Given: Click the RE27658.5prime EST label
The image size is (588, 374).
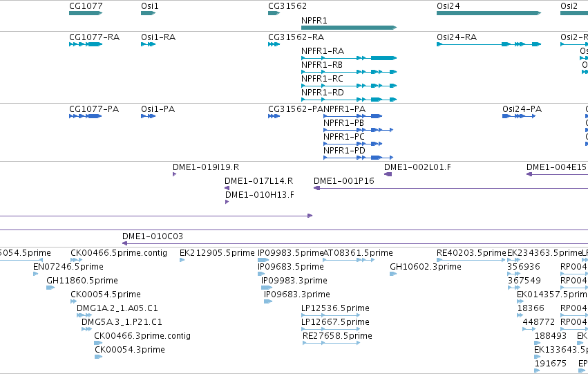Looking at the screenshot, I should 337,337.
